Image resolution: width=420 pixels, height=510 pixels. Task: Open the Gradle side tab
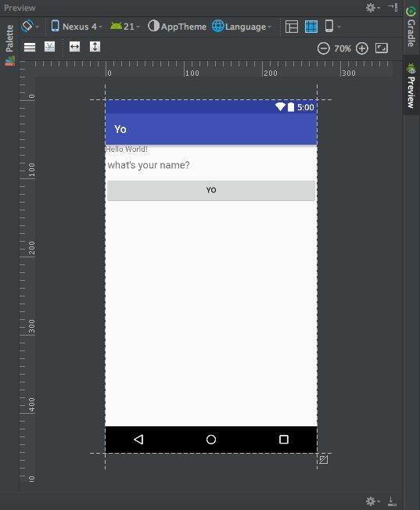[411, 27]
